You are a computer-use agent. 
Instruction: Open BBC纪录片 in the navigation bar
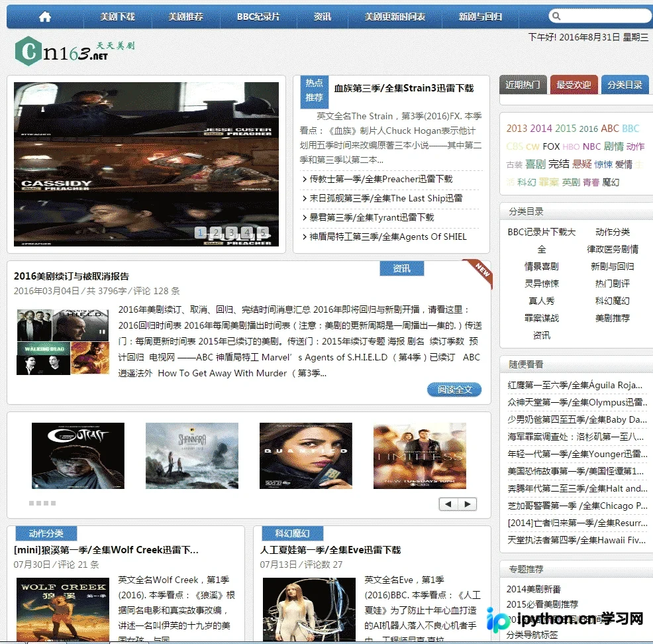[x=259, y=17]
